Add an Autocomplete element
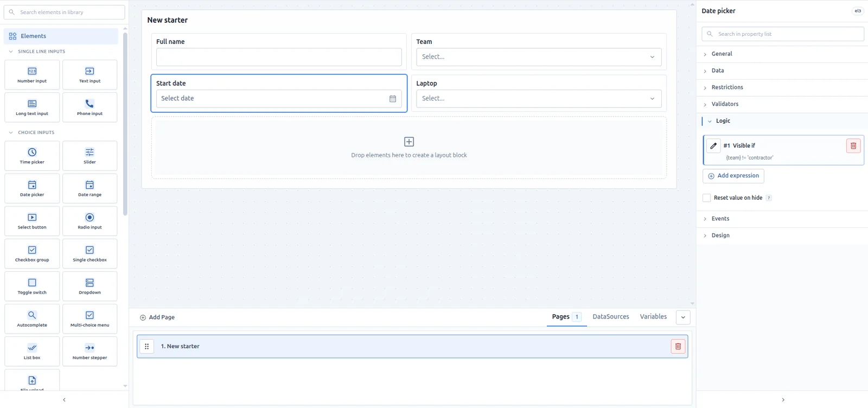 [32, 318]
